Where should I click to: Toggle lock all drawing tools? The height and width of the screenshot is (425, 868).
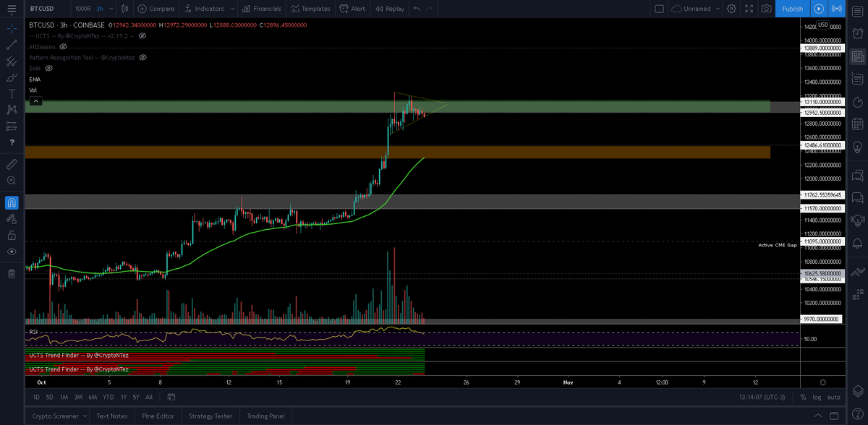(x=12, y=235)
